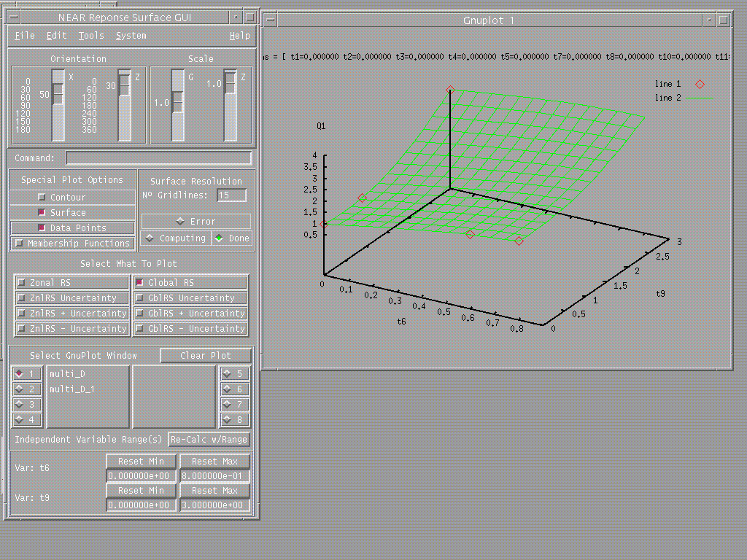Screen dimensions: 747x560
Task: Enable ZnlRS + Uncertainty checkbox
Action: tap(72, 313)
